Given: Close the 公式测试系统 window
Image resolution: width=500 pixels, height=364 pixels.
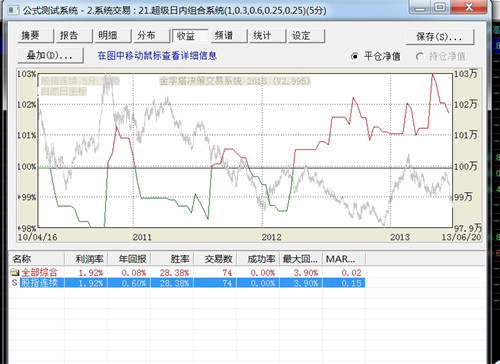Looking at the screenshot, I should click(x=469, y=7).
